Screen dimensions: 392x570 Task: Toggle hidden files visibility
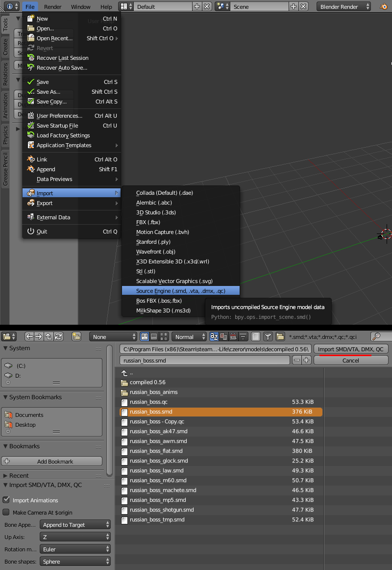pyautogui.click(x=256, y=337)
